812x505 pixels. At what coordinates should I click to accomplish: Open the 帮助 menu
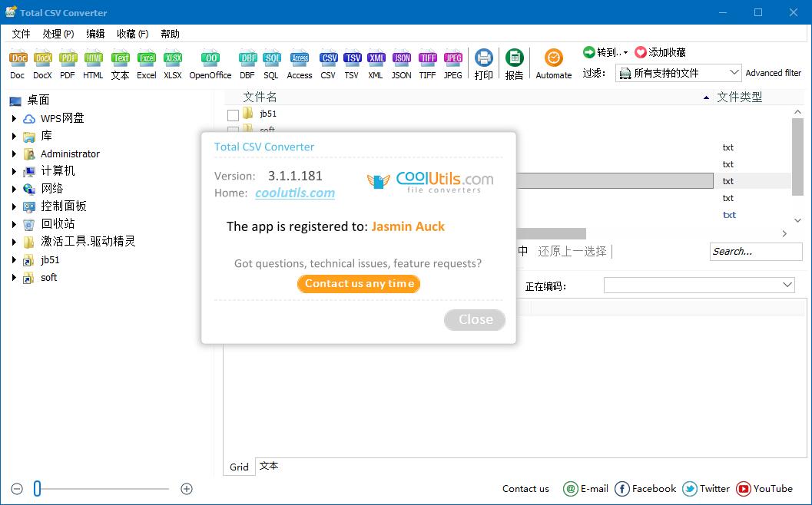170,34
